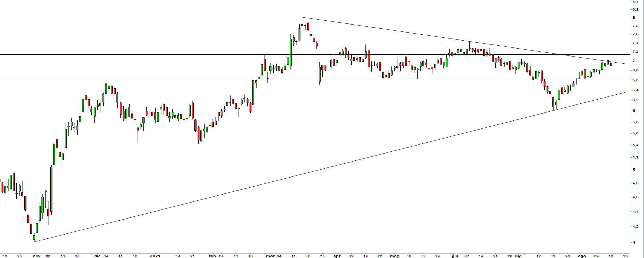Click the bold 4 price axis label

(634, 242)
